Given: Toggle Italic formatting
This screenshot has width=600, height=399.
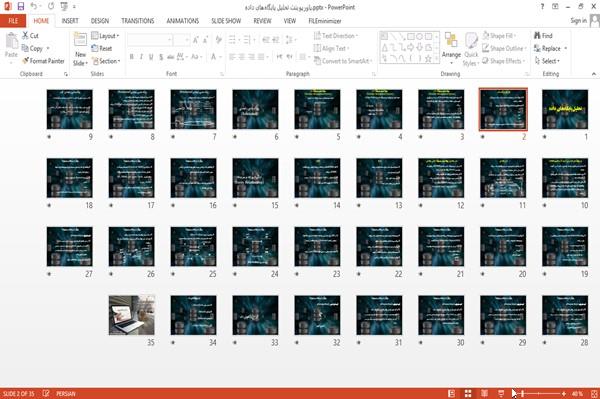Looking at the screenshot, I should 141,57.
